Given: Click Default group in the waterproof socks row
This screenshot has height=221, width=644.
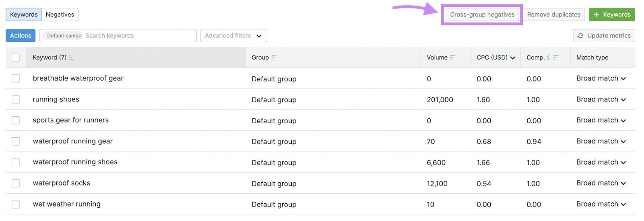Looking at the screenshot, I should pos(274,184).
